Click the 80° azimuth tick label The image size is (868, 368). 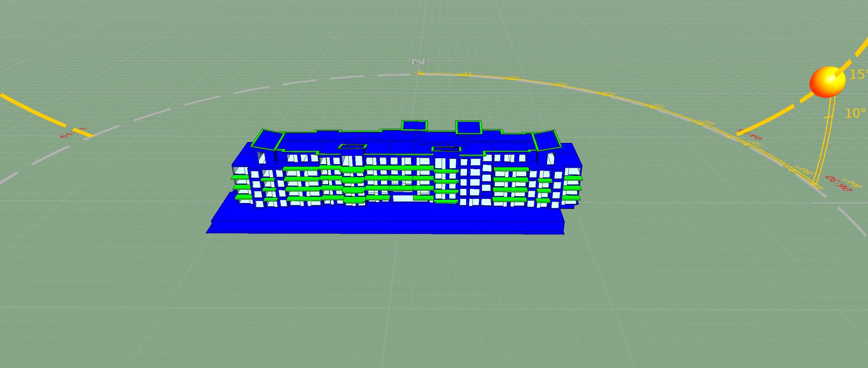(803, 170)
